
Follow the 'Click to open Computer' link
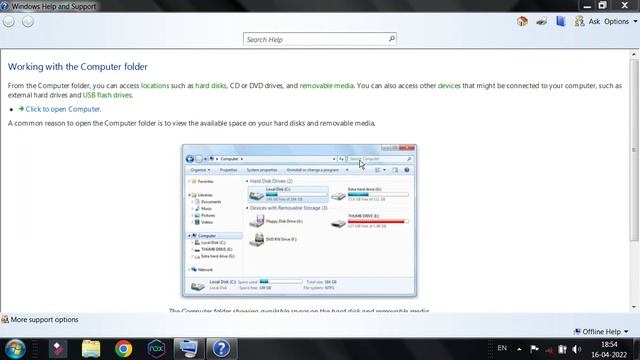tap(63, 109)
